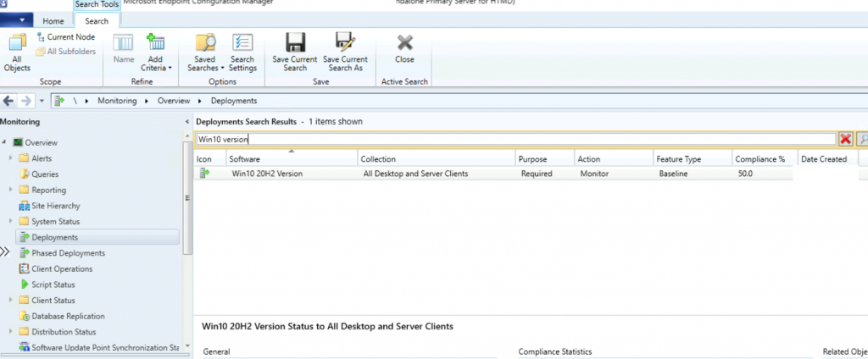Sort by Feature Type column header
Viewport: 868px width, 359px height.
tap(693, 159)
